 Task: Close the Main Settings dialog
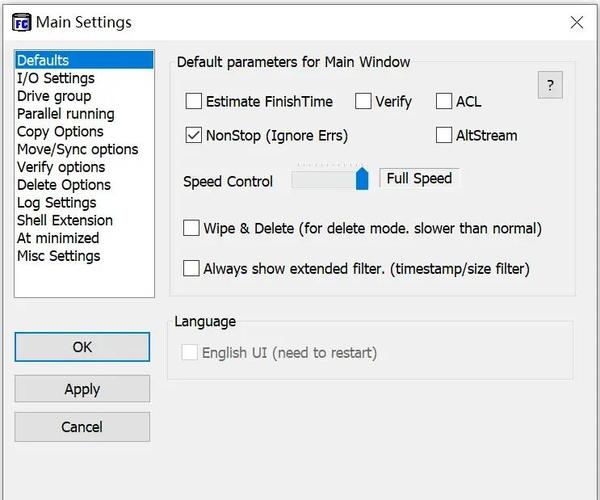(x=576, y=22)
